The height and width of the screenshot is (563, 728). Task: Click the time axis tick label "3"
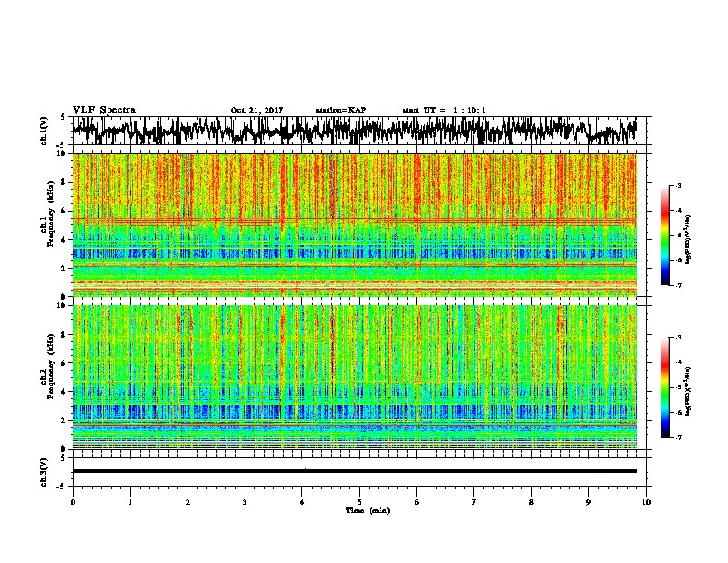245,501
